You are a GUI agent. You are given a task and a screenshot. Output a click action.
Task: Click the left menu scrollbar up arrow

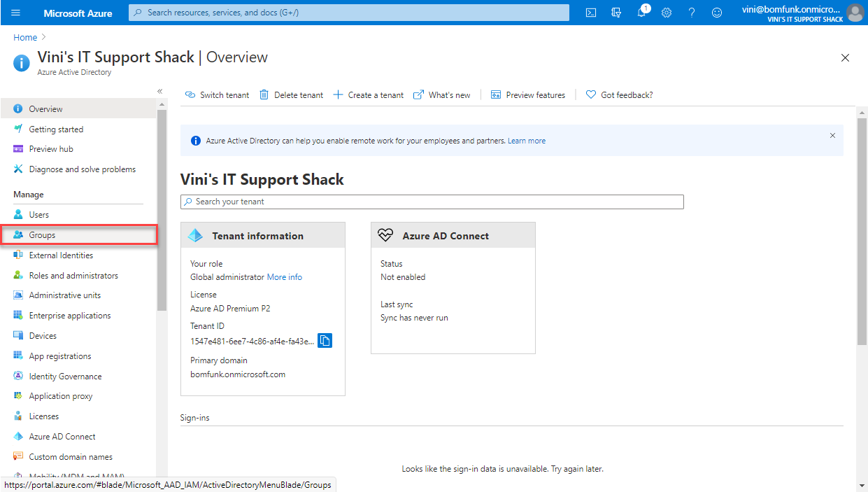pos(162,104)
